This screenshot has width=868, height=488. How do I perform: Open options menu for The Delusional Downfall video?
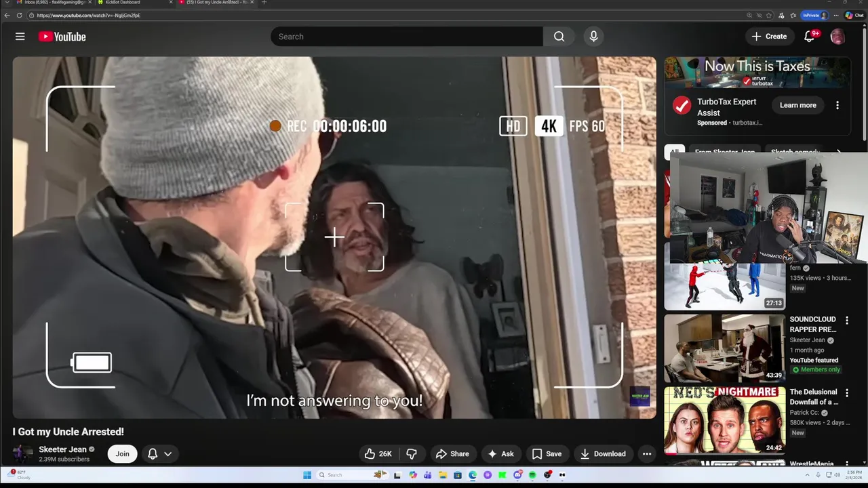coord(847,392)
